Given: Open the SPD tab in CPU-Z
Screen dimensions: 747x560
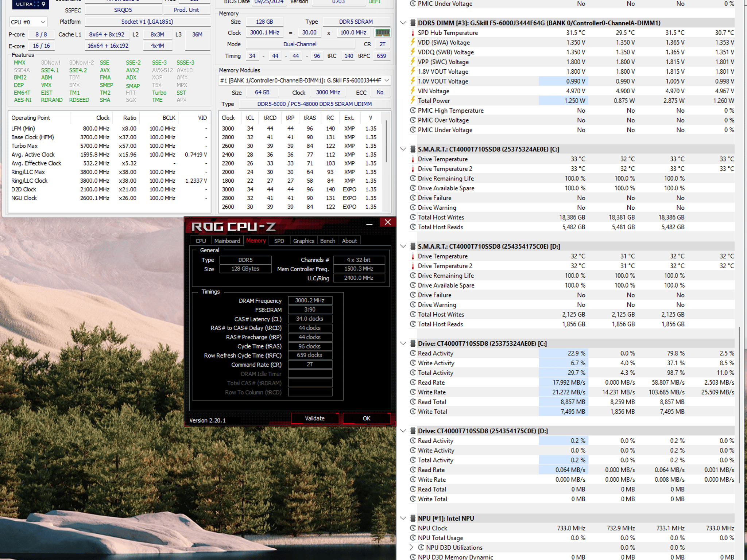Looking at the screenshot, I should point(279,241).
